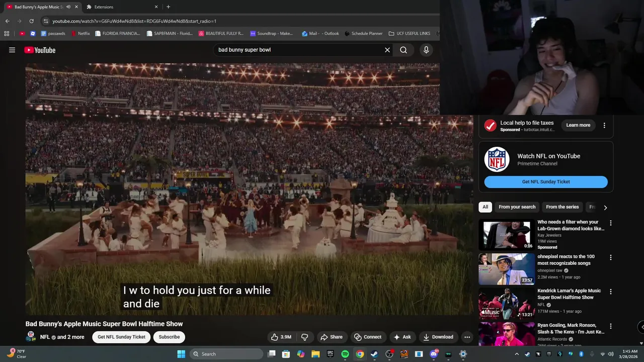Open Windows Start menu
Screen dimensions: 644x362
[181, 354]
